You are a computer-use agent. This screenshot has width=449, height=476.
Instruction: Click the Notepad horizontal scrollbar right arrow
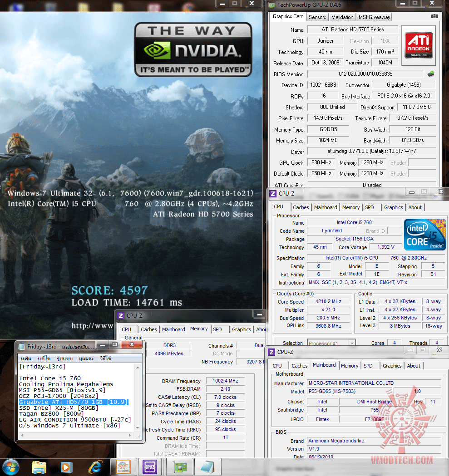(x=130, y=435)
